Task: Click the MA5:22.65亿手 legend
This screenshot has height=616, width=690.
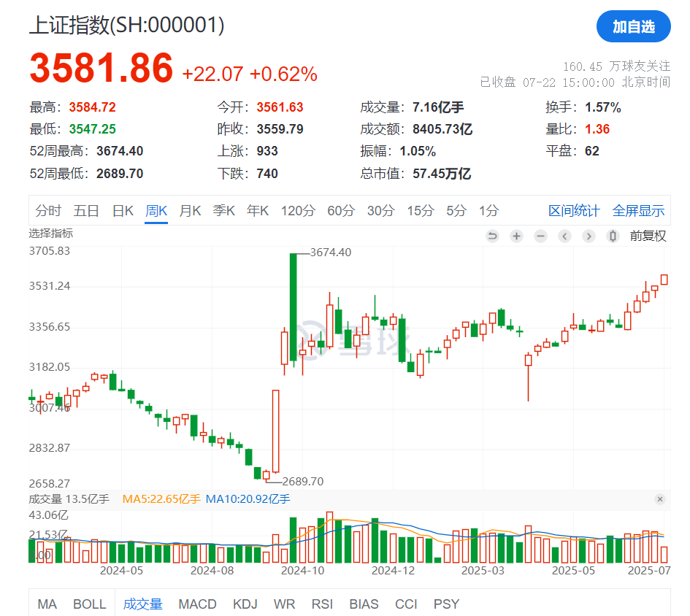Action: 161,499
